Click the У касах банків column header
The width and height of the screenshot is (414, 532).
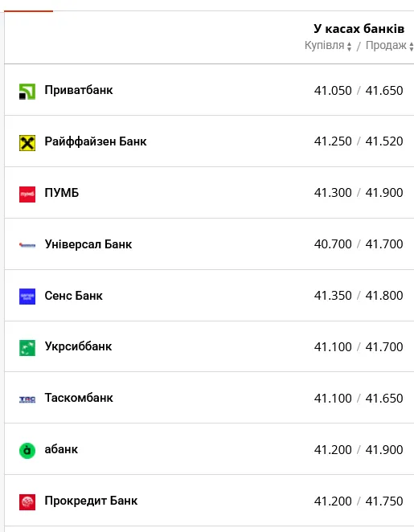pos(359,29)
